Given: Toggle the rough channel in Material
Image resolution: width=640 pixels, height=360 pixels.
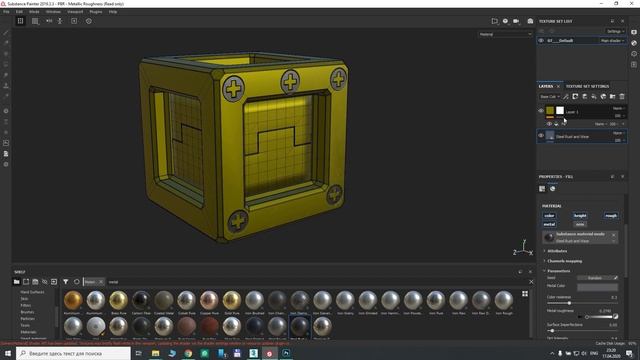Looking at the screenshot, I should [x=611, y=216].
